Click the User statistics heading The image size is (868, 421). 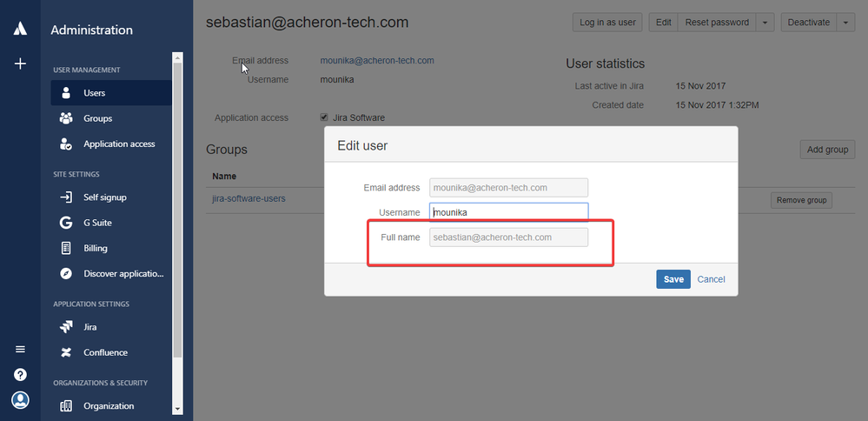tap(605, 63)
